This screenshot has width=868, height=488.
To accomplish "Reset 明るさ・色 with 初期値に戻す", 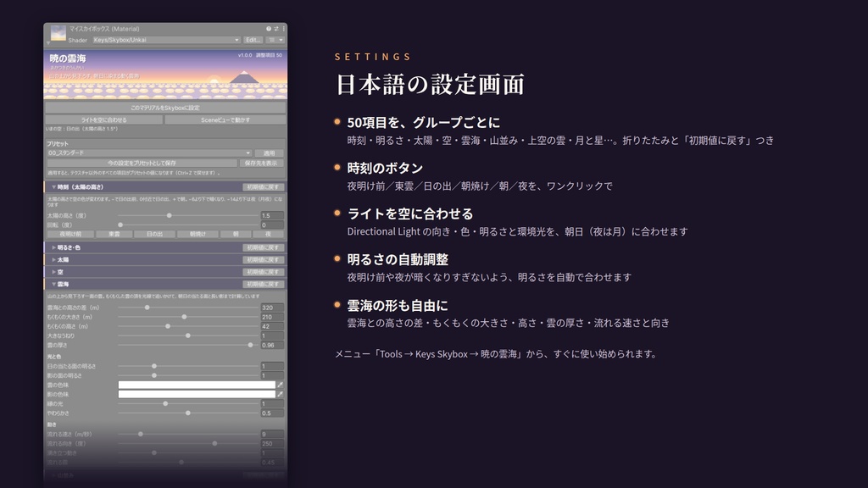I will pyautogui.click(x=263, y=248).
